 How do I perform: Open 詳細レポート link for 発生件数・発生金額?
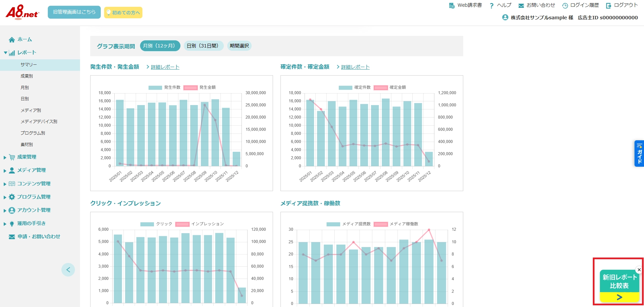(x=165, y=67)
